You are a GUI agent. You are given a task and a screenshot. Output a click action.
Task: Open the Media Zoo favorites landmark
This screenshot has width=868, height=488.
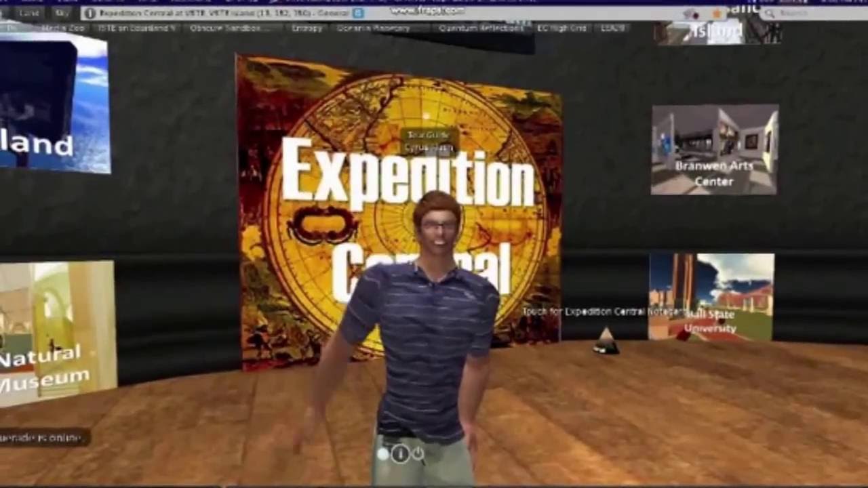62,28
